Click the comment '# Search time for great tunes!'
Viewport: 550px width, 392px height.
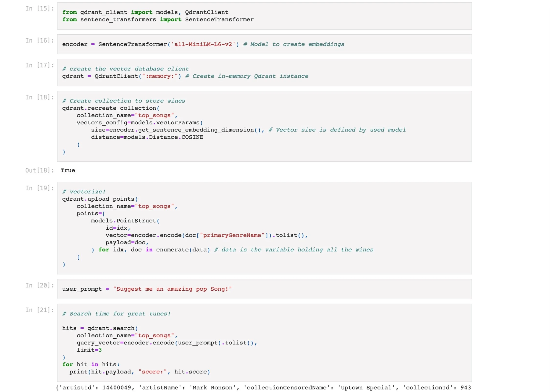coord(116,314)
